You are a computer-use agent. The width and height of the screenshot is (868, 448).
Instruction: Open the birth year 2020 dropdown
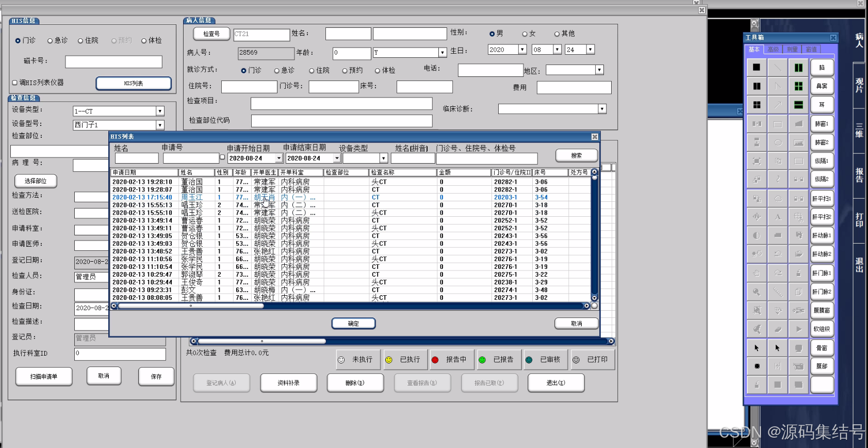tap(522, 50)
